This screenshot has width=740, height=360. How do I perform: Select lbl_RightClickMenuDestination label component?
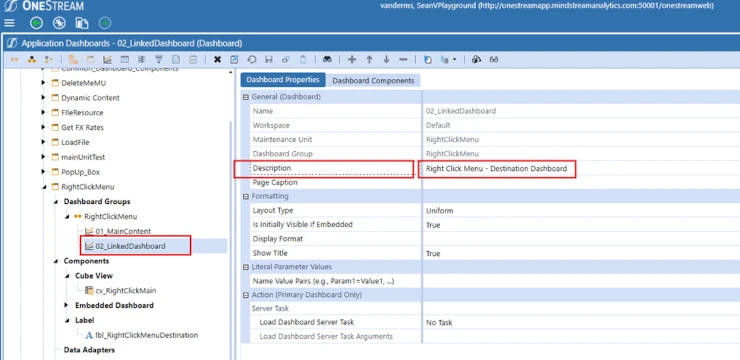pos(146,335)
